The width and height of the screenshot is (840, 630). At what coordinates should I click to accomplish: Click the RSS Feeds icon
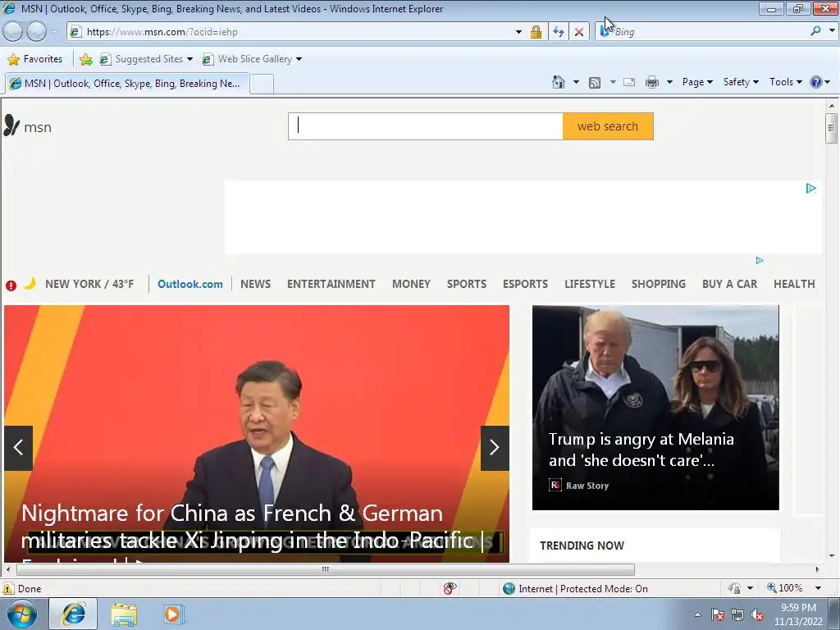coord(595,82)
